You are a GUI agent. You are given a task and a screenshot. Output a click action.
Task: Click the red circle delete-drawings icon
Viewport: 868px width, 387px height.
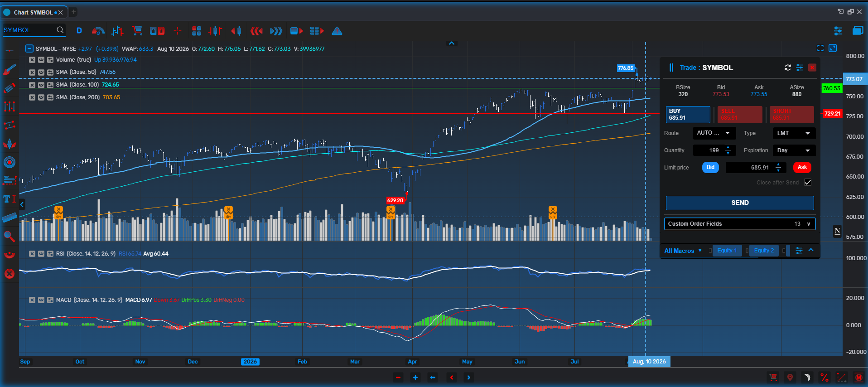click(x=10, y=274)
